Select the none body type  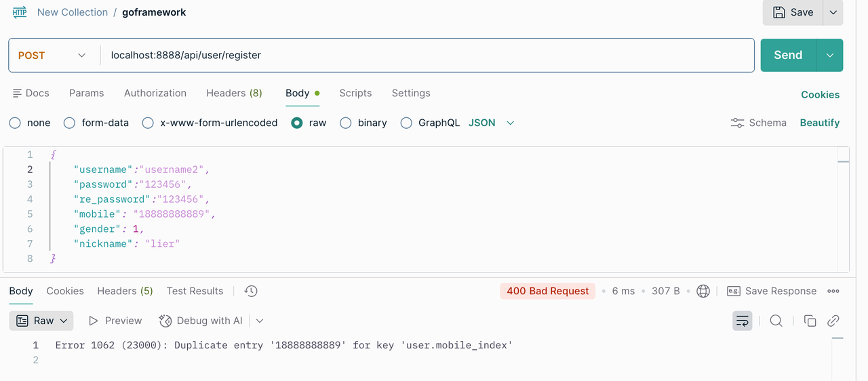tap(15, 123)
